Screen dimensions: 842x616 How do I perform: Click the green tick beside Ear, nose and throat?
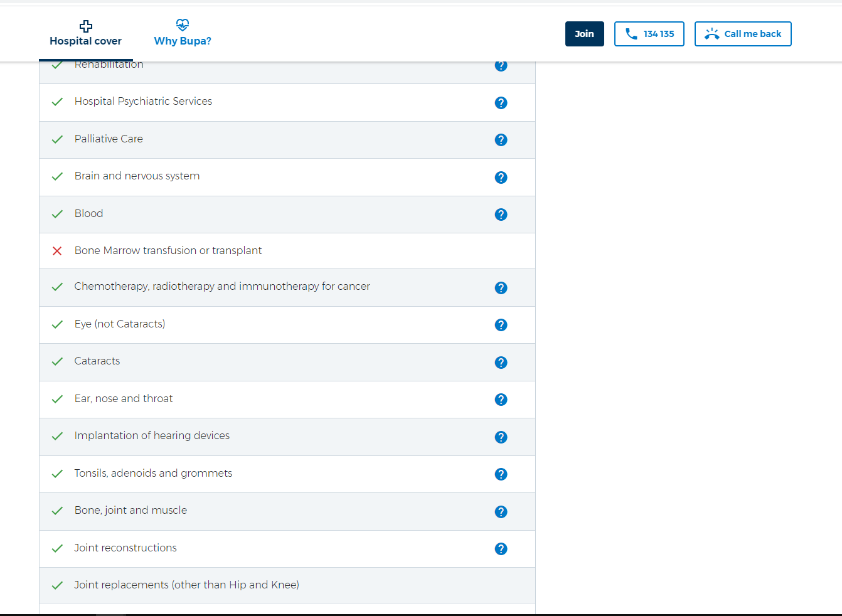[x=57, y=399]
